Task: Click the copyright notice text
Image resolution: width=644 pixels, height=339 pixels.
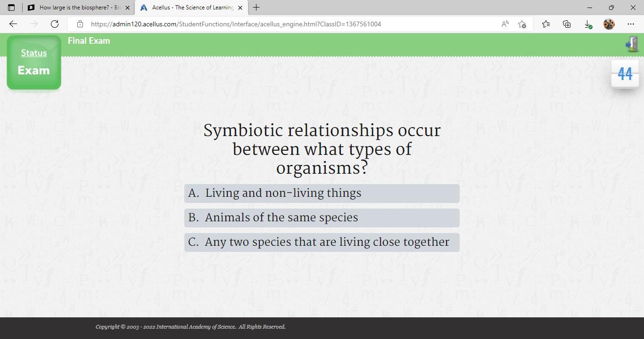Action: [190, 327]
